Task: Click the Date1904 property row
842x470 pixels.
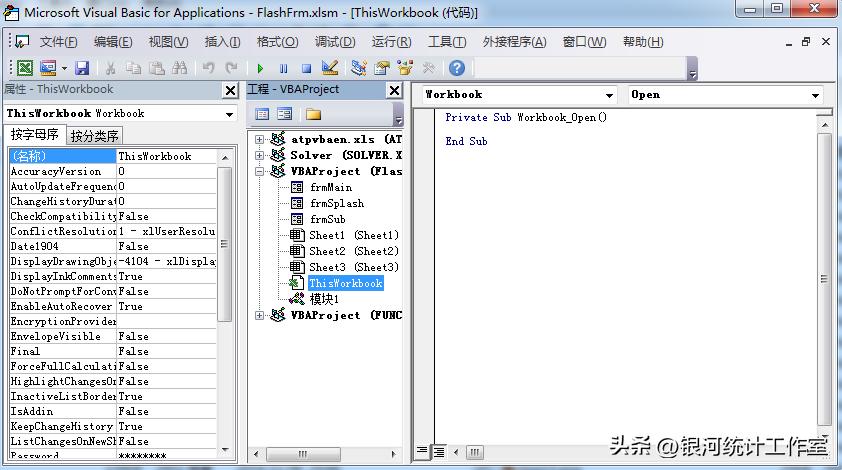Action: (113, 247)
